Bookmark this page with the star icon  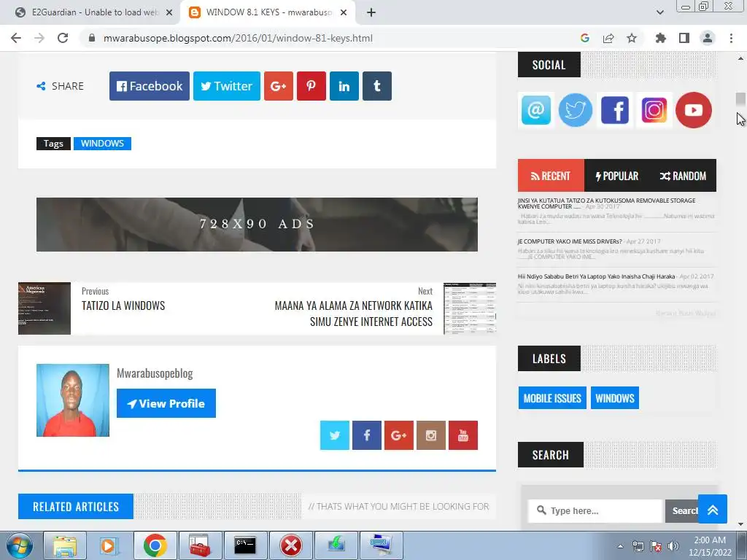pyautogui.click(x=632, y=38)
